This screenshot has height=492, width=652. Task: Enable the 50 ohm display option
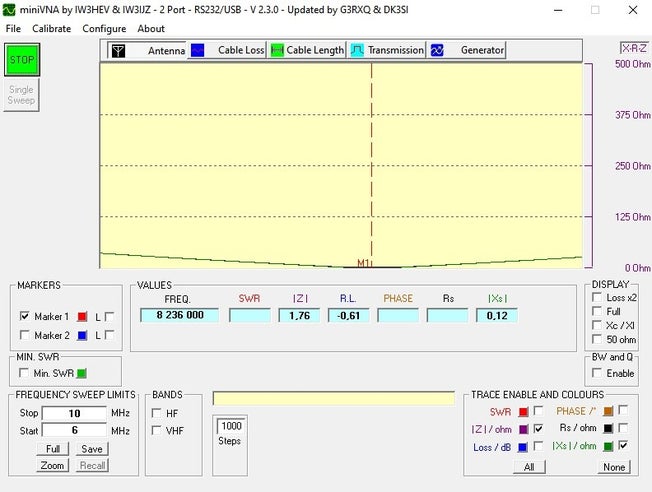click(x=596, y=340)
